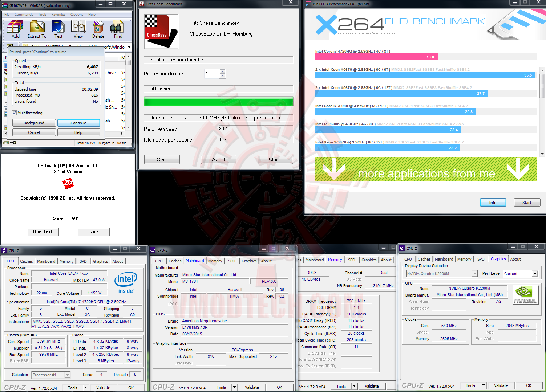Open the Favorites menu in WinRAR
The image size is (546, 392).
pyautogui.click(x=58, y=15)
